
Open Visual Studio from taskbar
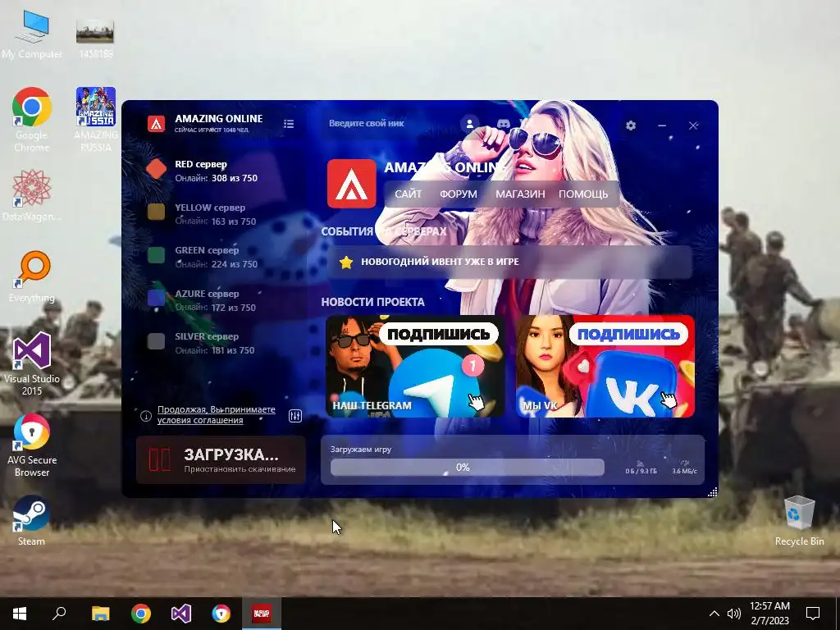181,614
